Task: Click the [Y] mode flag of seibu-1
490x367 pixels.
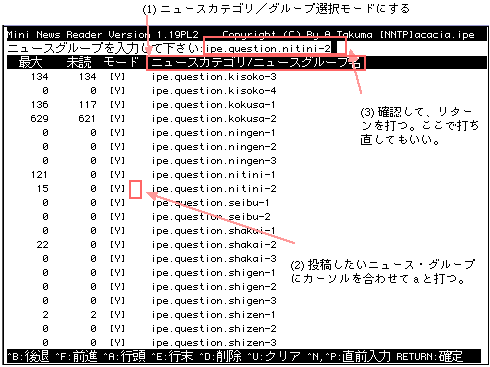Action: coord(118,203)
